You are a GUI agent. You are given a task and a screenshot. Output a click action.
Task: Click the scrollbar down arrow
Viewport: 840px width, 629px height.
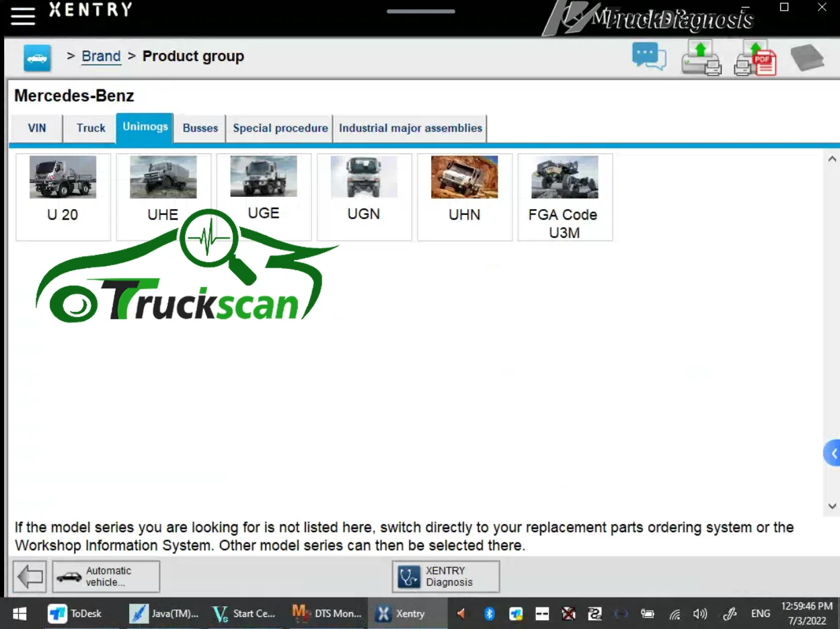[832, 506]
